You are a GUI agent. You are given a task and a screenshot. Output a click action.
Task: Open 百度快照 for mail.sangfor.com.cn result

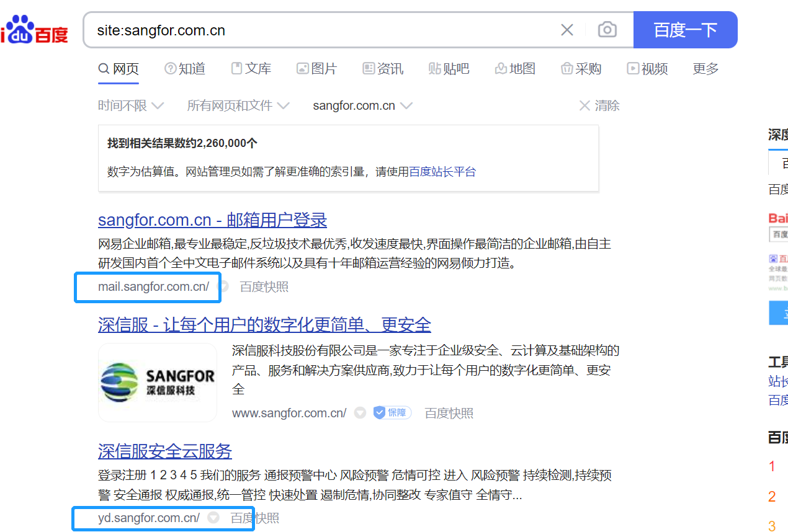pos(264,286)
